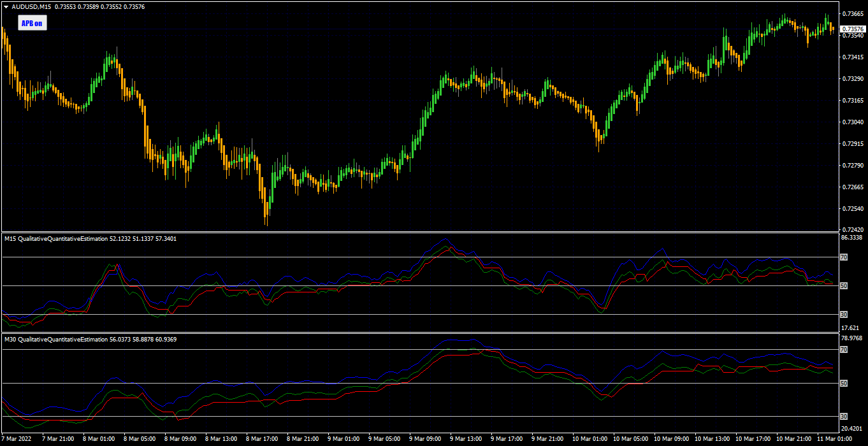
Task: Click level 70 marker in M15 indicator panel
Action: coord(844,257)
